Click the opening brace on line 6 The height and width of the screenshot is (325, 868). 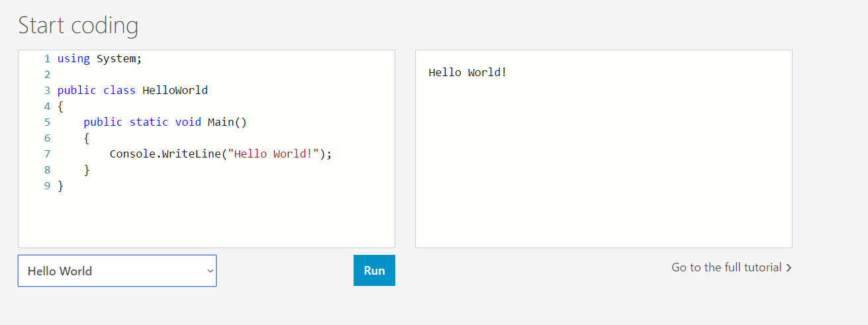click(x=87, y=138)
